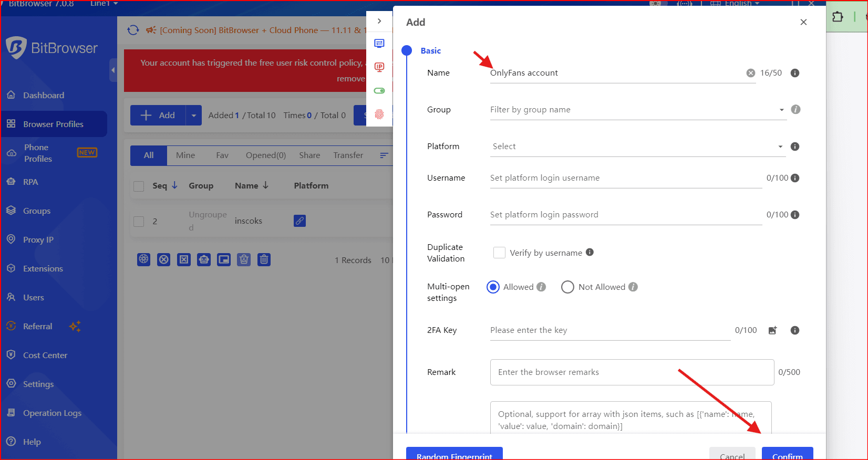Switch to the Mine tab
Viewport: 868px width, 460px height.
coord(185,155)
